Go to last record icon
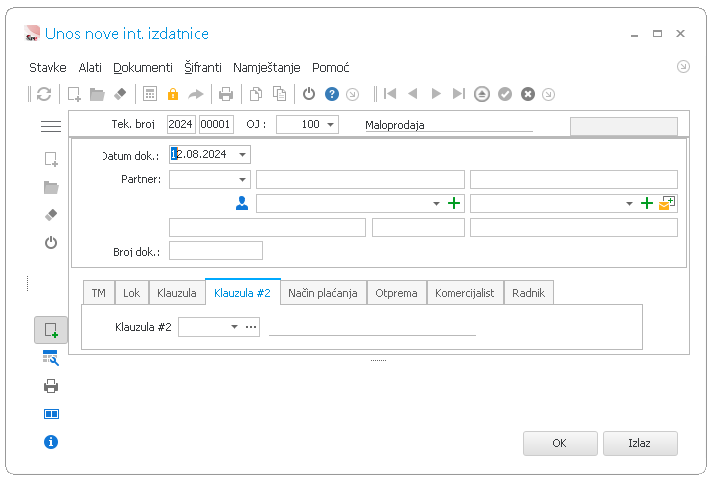 coord(459,94)
